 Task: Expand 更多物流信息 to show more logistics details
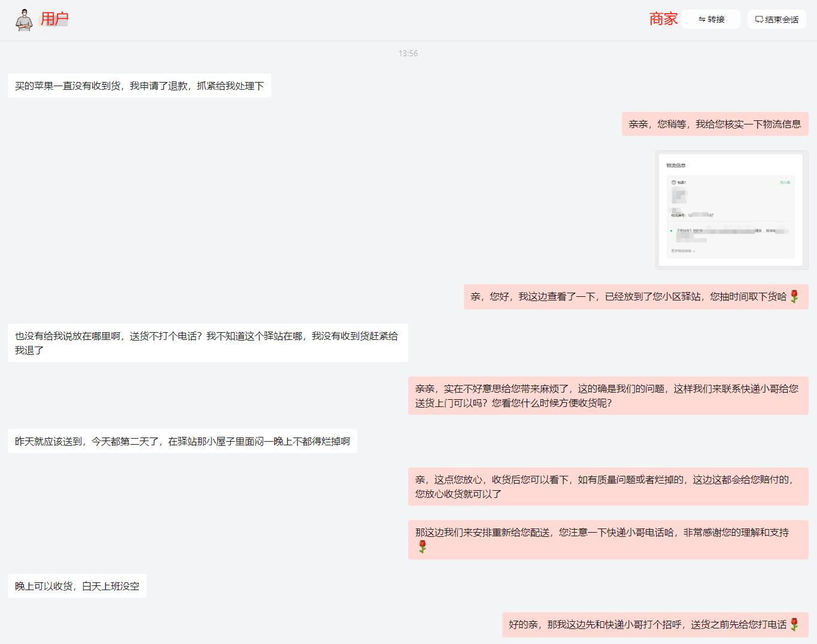(682, 251)
